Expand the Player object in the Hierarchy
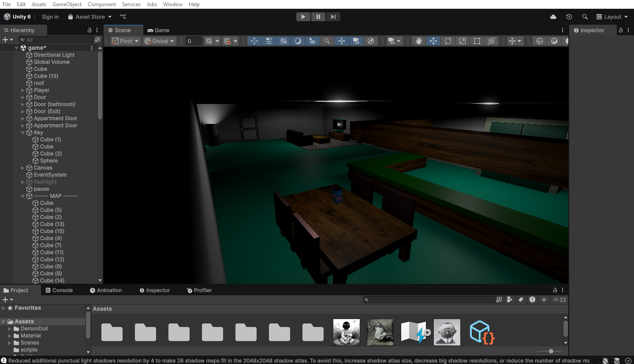 22,90
